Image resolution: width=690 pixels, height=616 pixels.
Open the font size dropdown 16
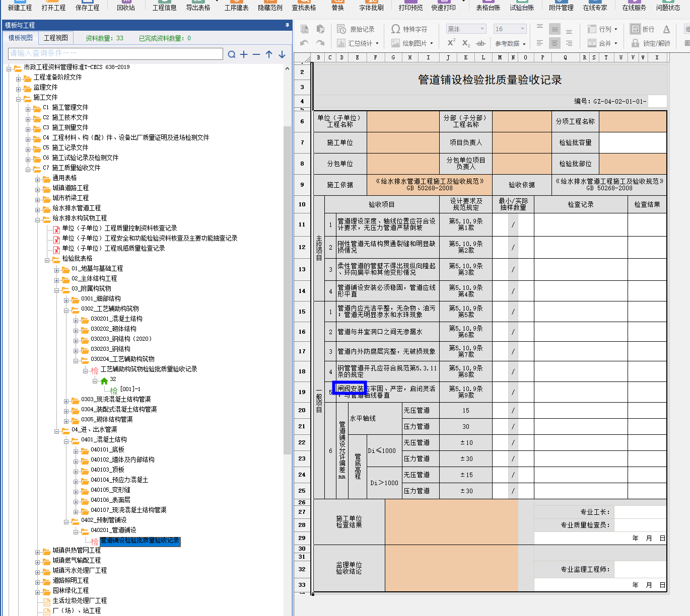[x=523, y=29]
